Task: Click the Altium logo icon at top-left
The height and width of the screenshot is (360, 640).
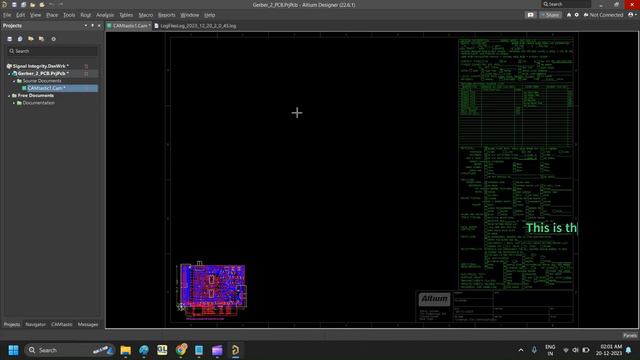Action: [4, 4]
